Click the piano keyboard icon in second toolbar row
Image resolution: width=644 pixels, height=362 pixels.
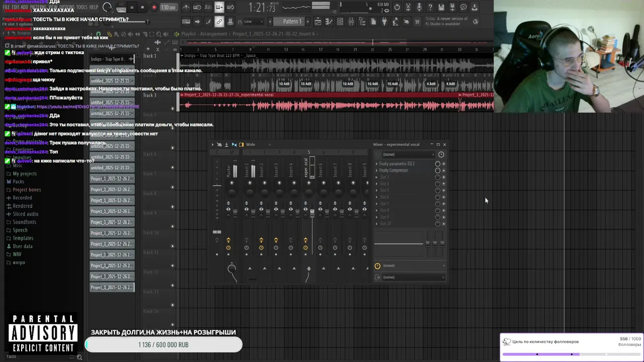pyautogui.click(x=186, y=22)
